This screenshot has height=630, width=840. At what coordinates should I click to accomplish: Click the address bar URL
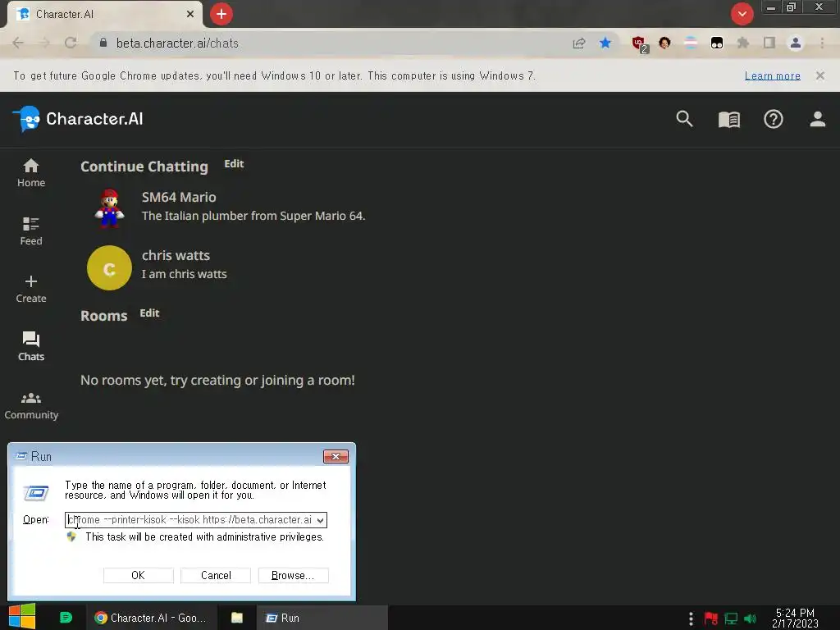(177, 43)
